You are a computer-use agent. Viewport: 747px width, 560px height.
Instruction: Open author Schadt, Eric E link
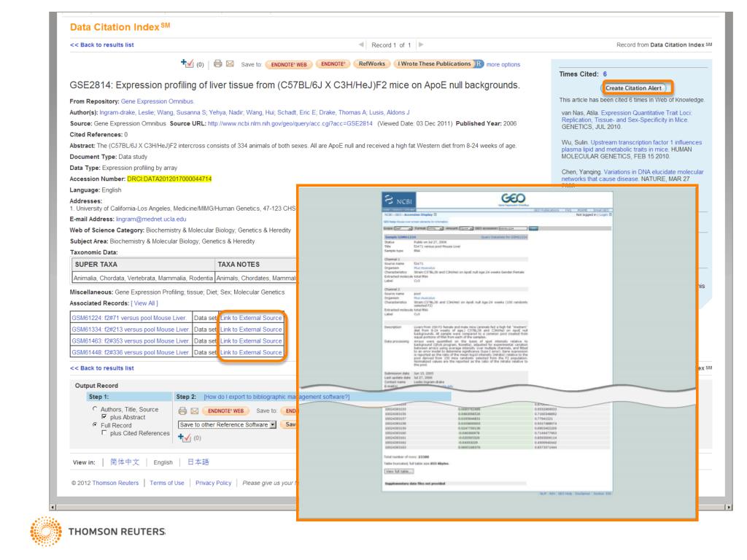[x=296, y=112]
